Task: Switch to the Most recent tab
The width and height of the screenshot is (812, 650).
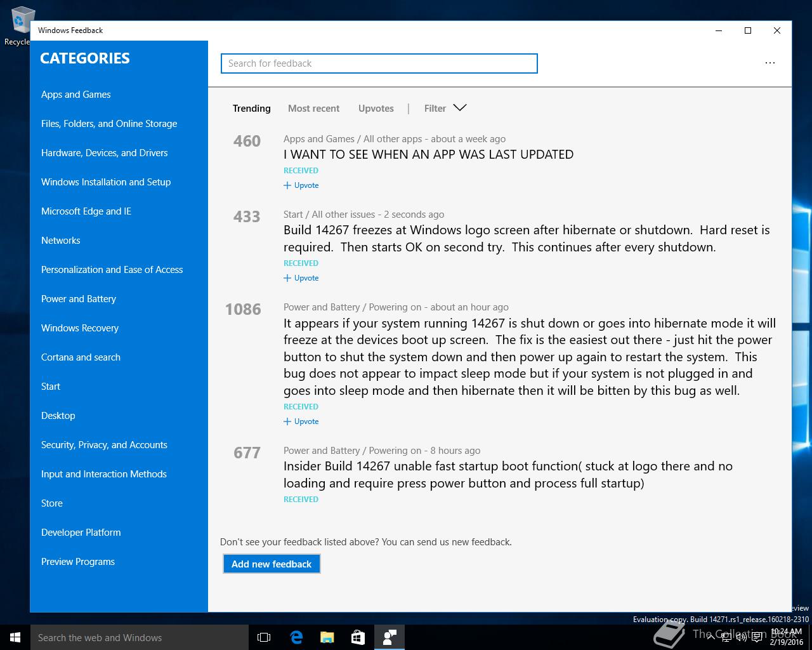Action: click(313, 109)
